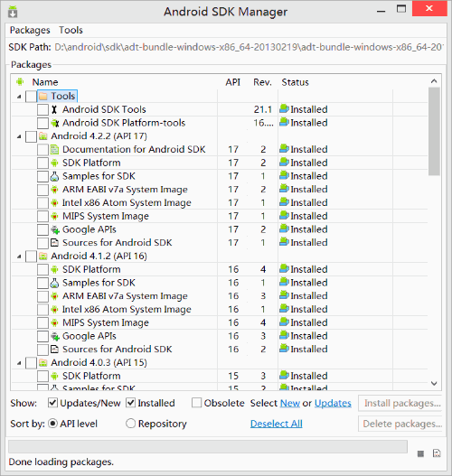Collapse the Android 4.0.3 (API 15) group
The image size is (452, 476).
pyautogui.click(x=19, y=363)
